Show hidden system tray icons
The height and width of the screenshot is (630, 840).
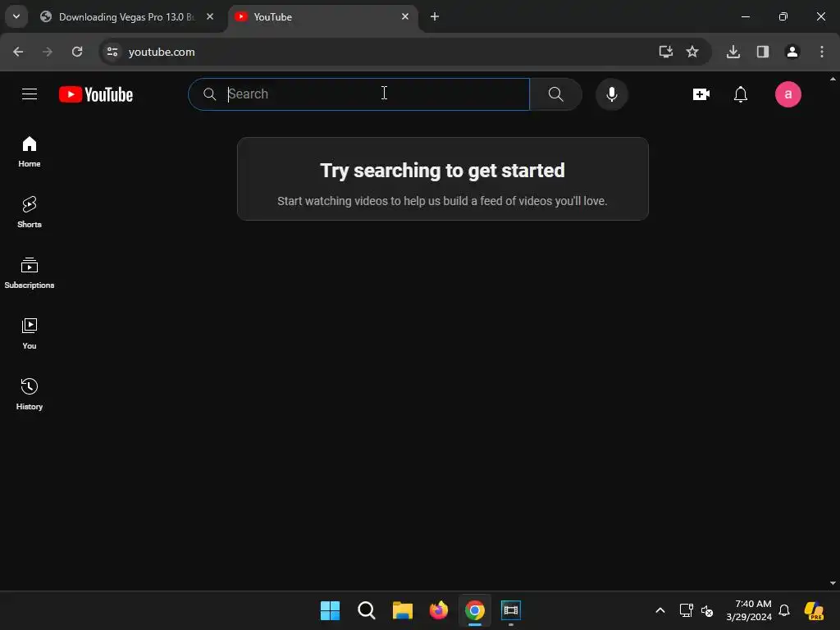660,610
